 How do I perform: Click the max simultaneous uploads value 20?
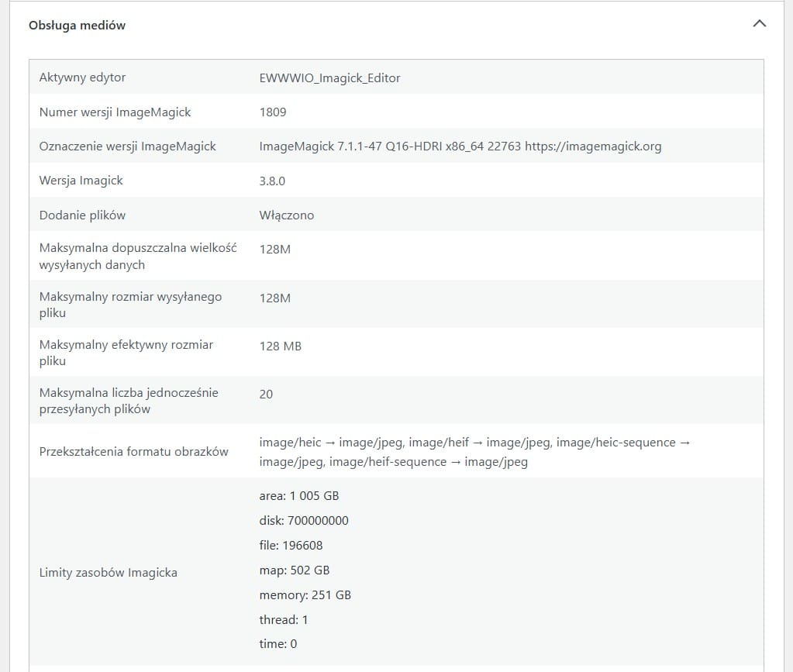click(266, 394)
